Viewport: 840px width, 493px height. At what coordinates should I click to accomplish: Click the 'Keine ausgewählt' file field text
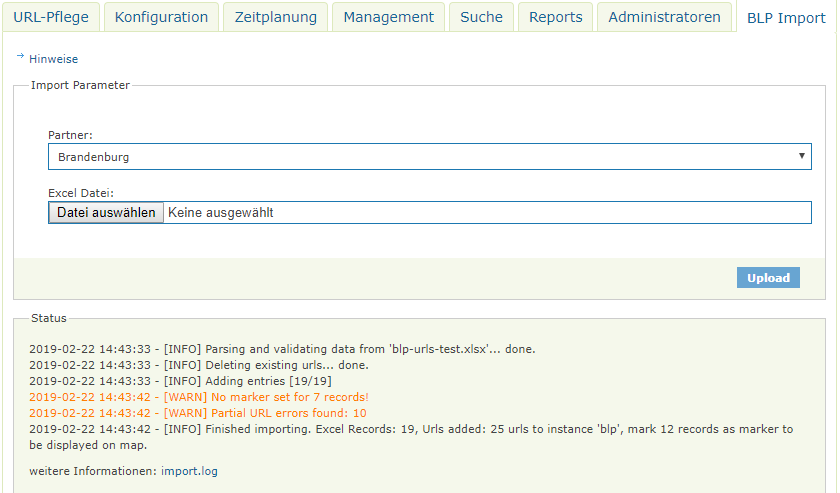pyautogui.click(x=220, y=213)
